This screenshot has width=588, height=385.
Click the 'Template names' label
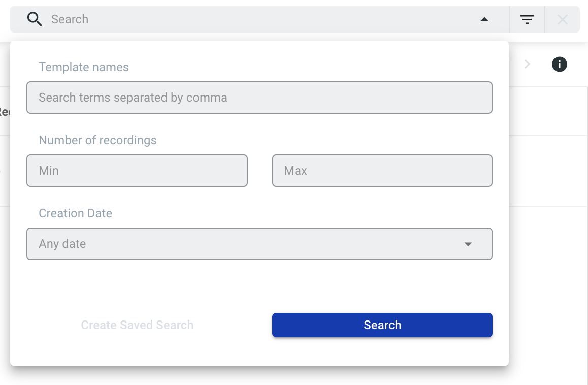coord(84,67)
